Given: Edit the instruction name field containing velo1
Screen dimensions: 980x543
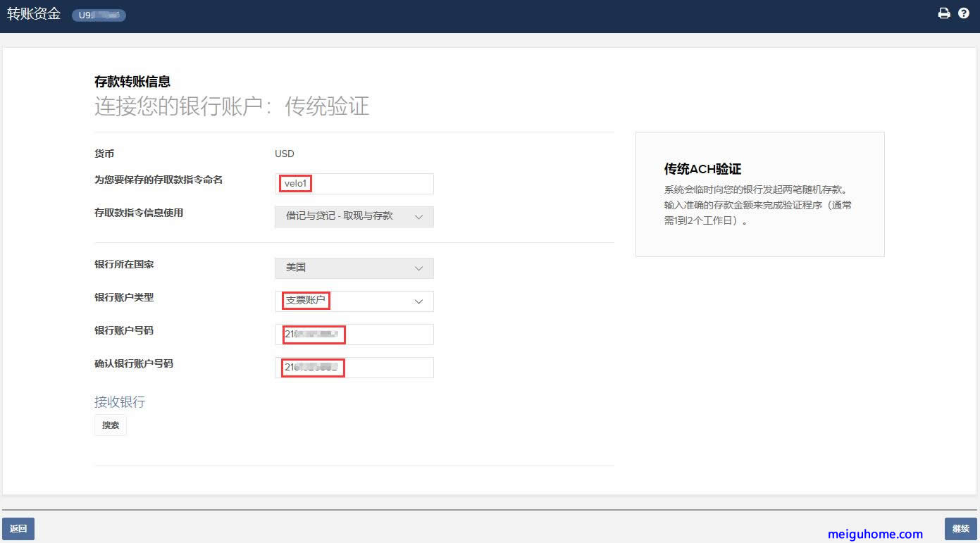Looking at the screenshot, I should [354, 184].
